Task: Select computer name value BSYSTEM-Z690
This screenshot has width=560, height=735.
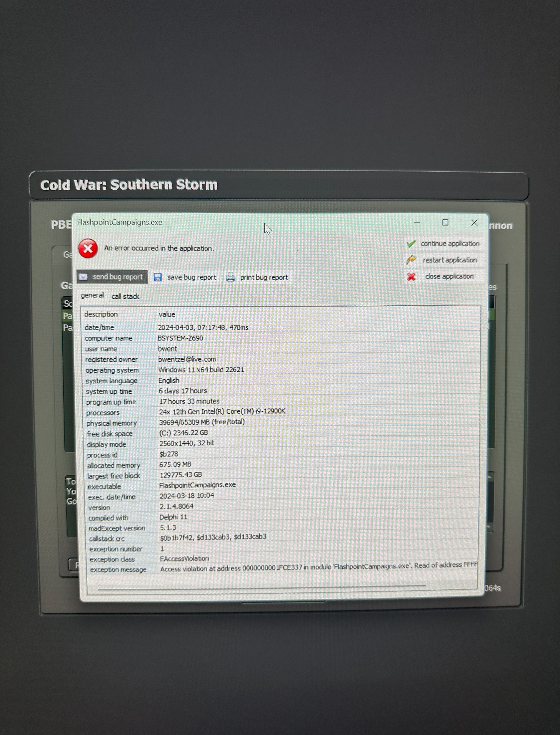Action: click(180, 338)
